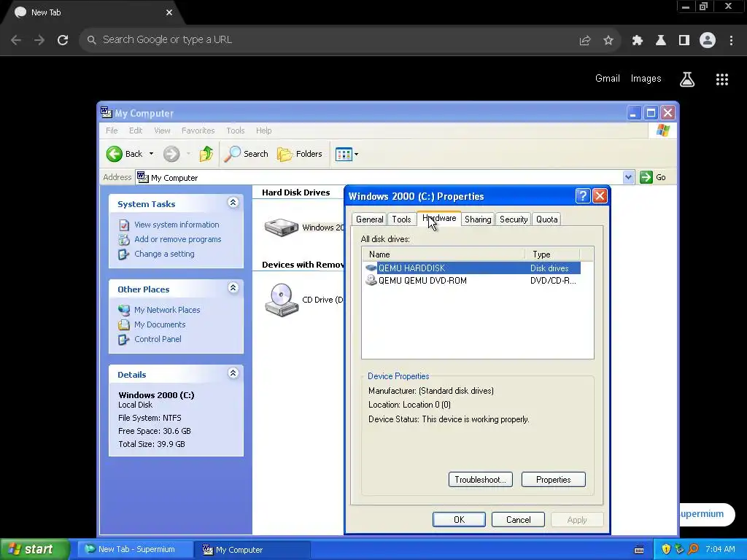Switch to the General tab

point(369,219)
